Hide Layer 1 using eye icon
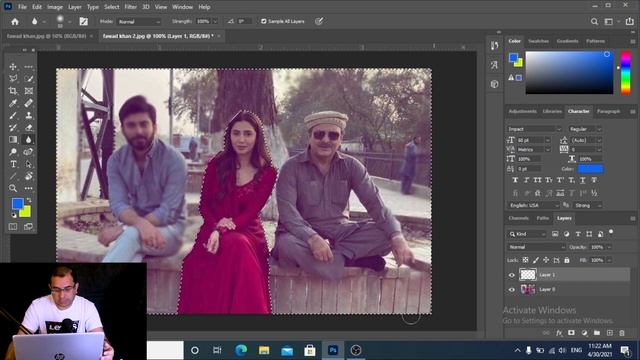 coord(511,275)
